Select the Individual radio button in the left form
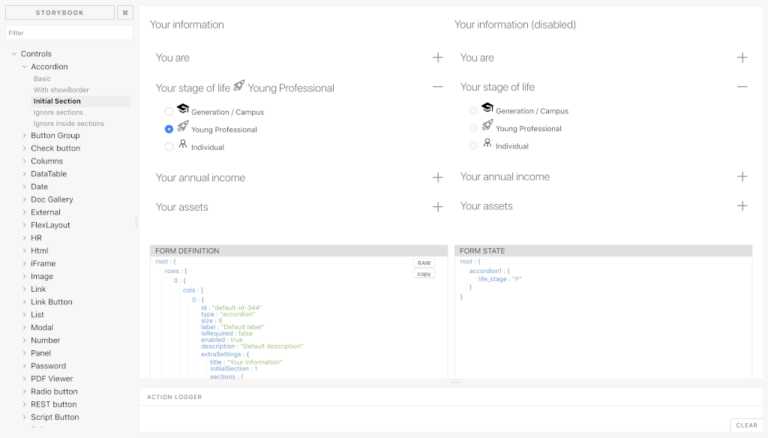768x438 pixels. (x=169, y=147)
